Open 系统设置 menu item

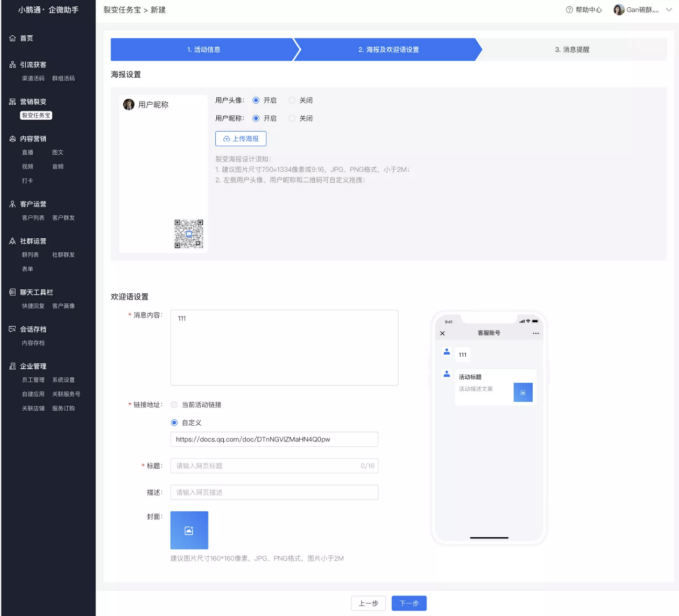coord(63,380)
